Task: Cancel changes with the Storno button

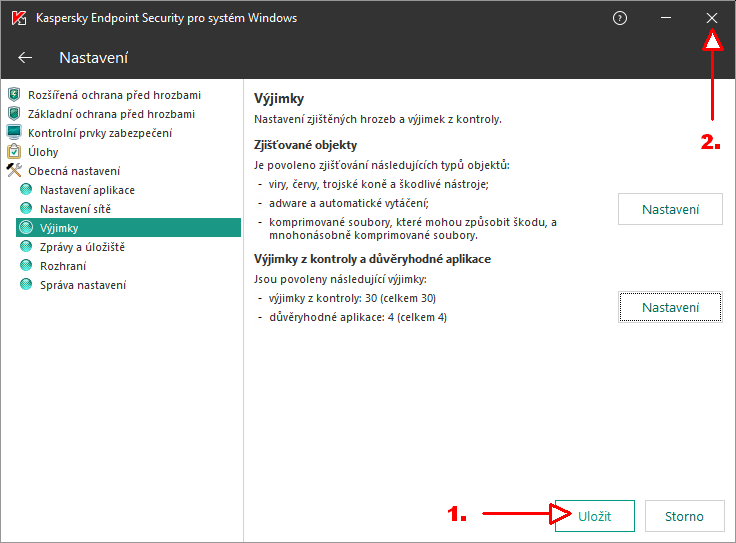Action: click(x=684, y=516)
